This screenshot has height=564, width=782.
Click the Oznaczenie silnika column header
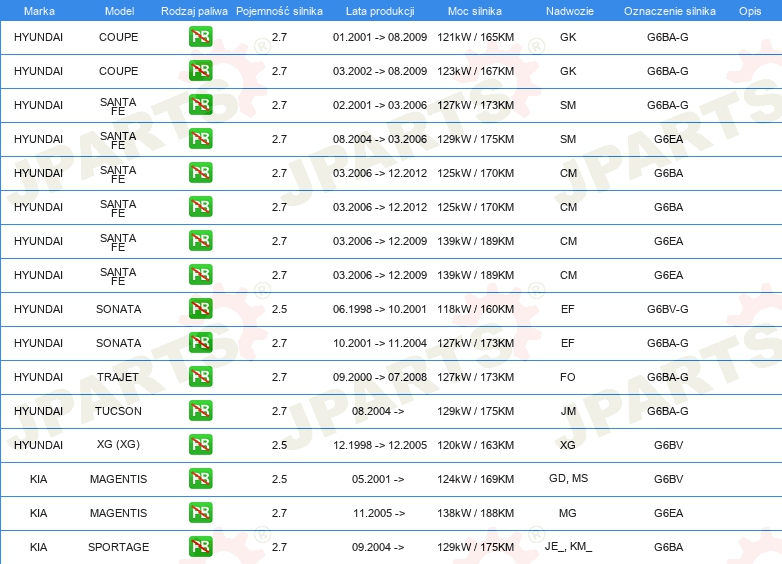(x=669, y=11)
